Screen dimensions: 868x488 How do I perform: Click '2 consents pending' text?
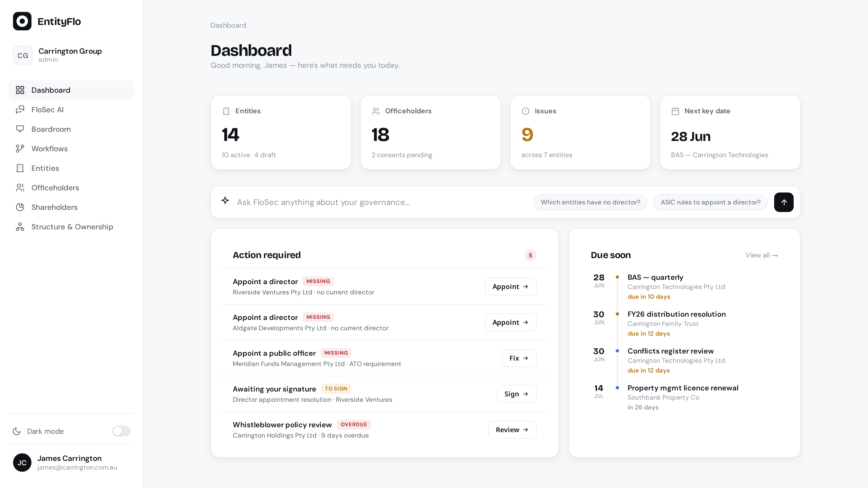tap(402, 155)
